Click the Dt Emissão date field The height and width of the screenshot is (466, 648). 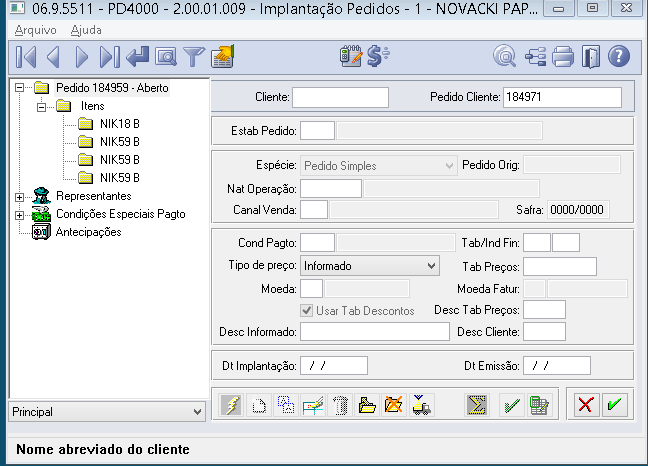coord(557,366)
